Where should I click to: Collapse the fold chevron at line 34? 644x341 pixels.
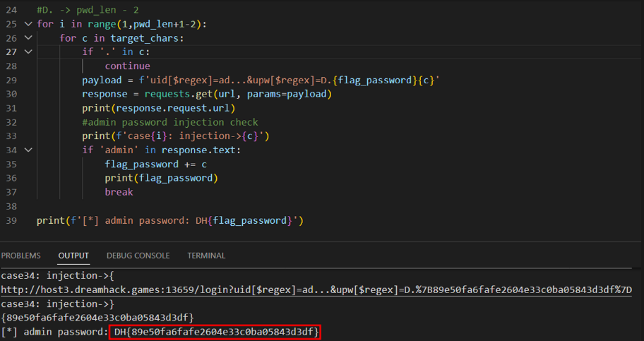coord(28,150)
